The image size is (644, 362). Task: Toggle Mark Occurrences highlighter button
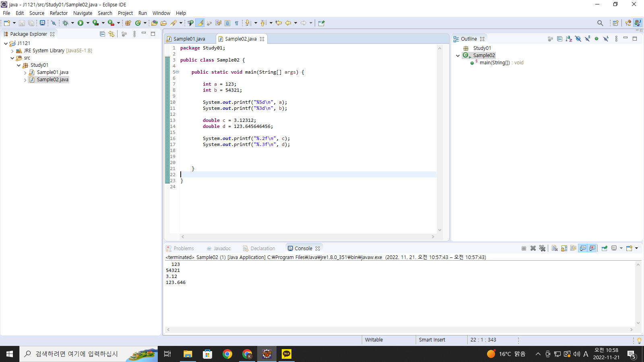click(200, 23)
